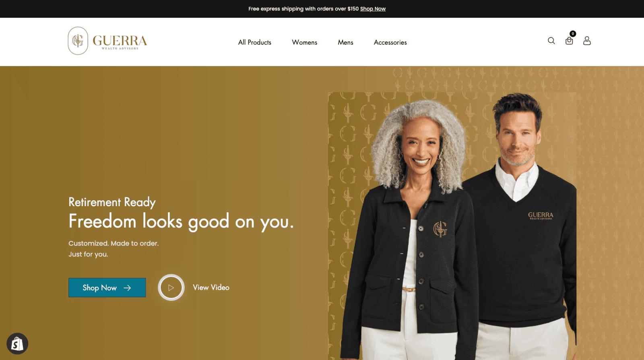Go to the Womens category
The height and width of the screenshot is (360, 644).
305,42
